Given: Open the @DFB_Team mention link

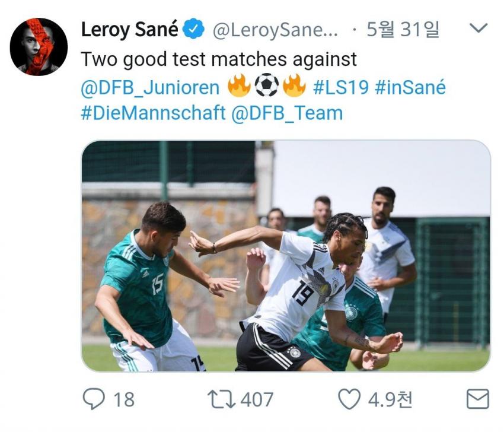Looking at the screenshot, I should coord(287,113).
